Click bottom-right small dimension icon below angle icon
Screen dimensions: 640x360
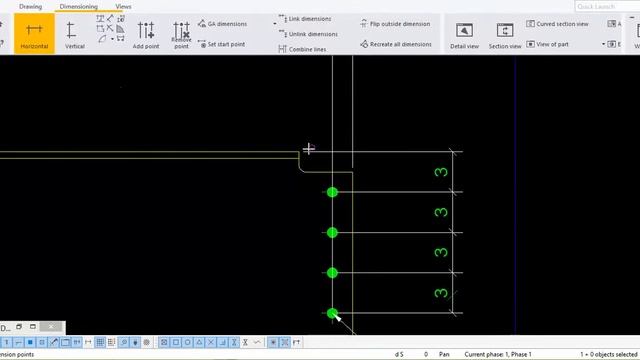point(120,39)
